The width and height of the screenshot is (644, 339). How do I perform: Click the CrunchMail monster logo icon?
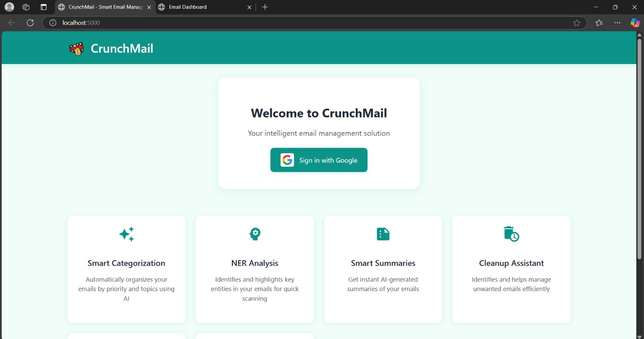pos(76,48)
